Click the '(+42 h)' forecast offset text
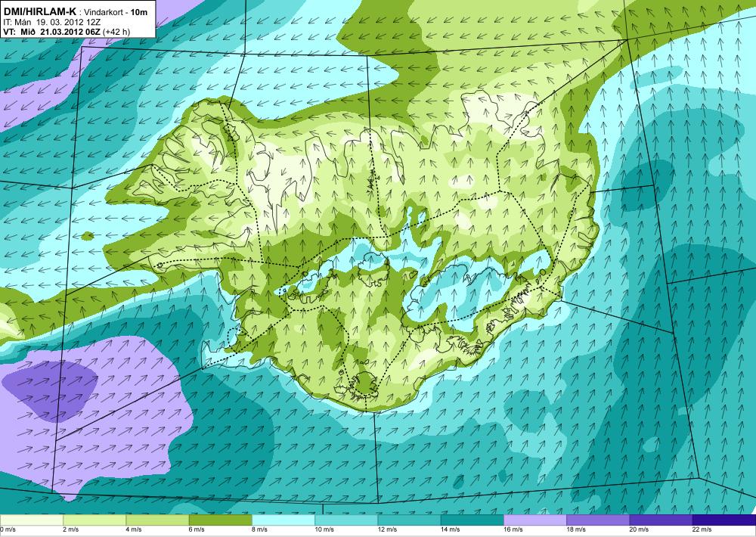The width and height of the screenshot is (756, 537). click(x=116, y=32)
